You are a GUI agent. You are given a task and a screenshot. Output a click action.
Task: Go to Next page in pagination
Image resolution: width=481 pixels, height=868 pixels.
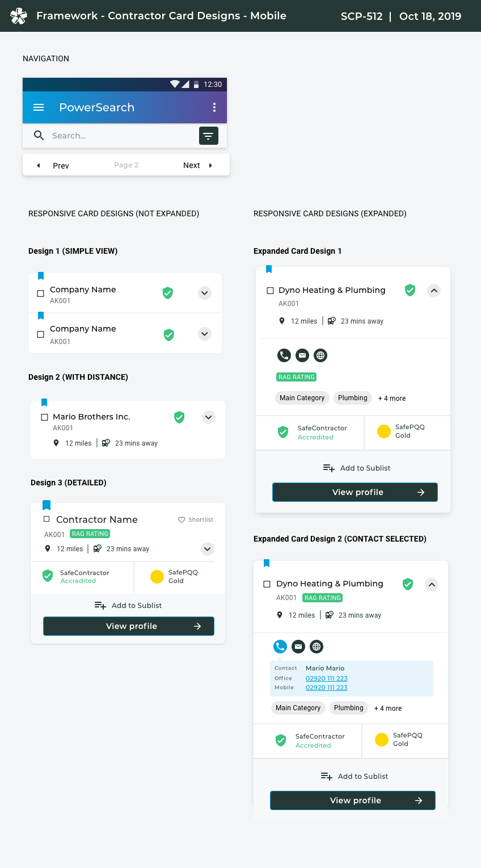(197, 165)
